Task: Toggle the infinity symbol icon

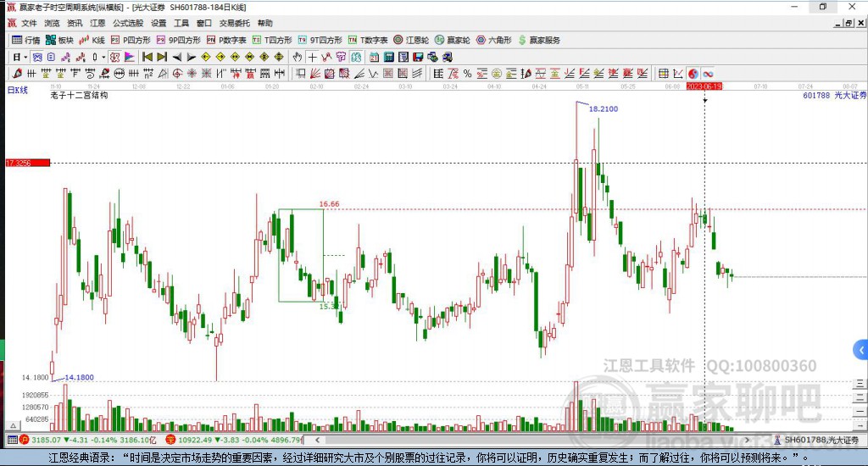Action: point(708,74)
